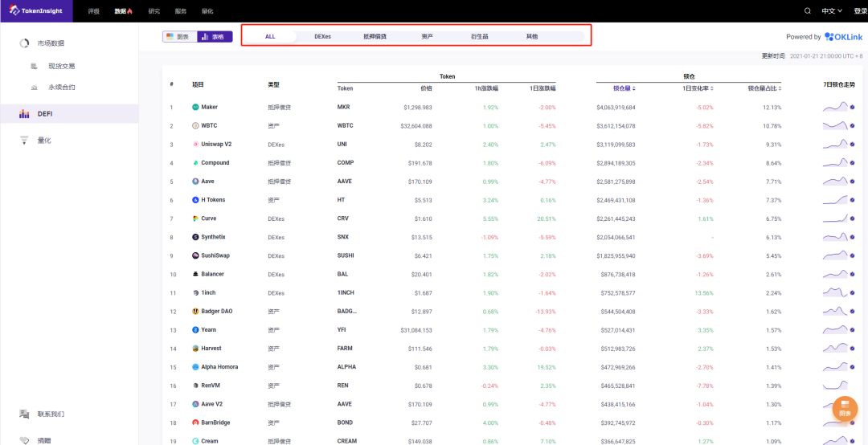Click the MKR token cell
This screenshot has width=868, height=445.
point(343,108)
